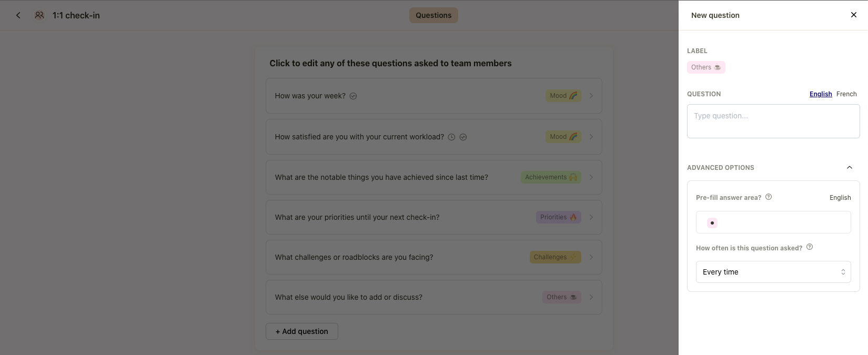Switch to the Questions tab
Screen dimensions: 868x355
coord(433,15)
